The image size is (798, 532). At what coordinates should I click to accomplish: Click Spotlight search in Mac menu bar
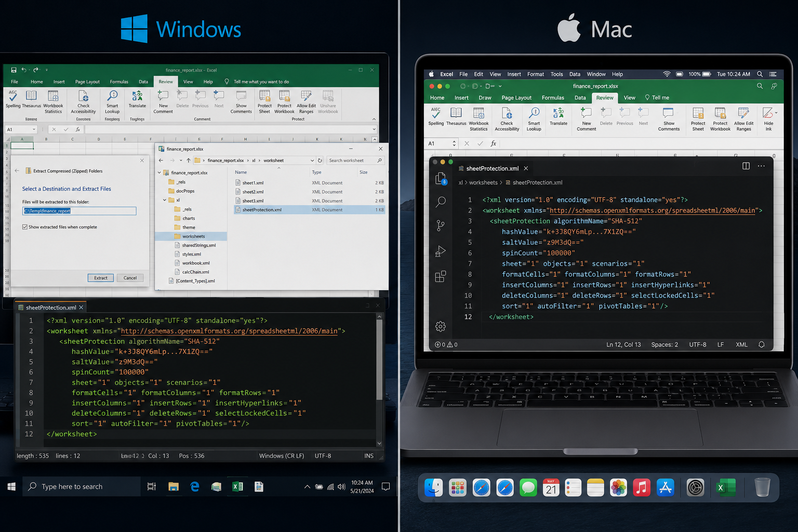760,74
